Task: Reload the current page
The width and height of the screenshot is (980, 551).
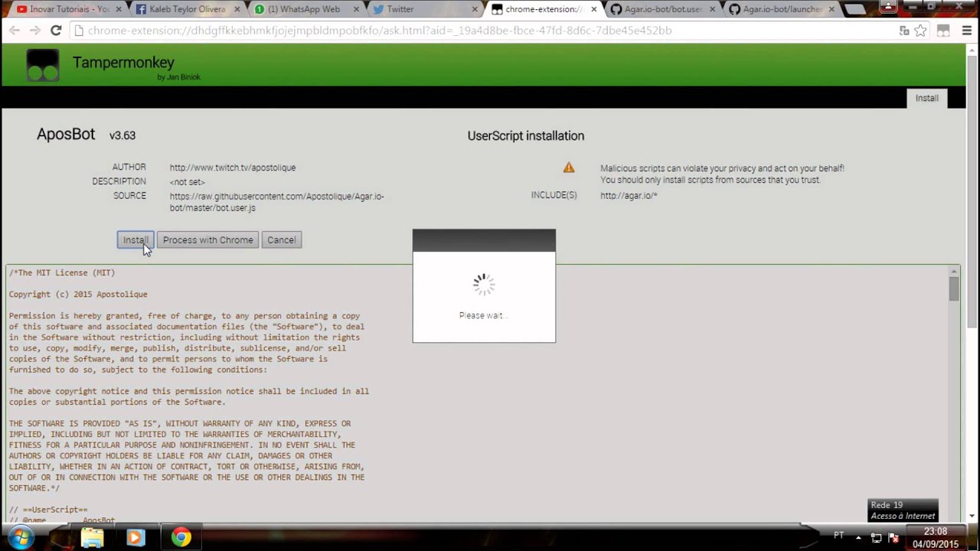Action: pos(56,31)
